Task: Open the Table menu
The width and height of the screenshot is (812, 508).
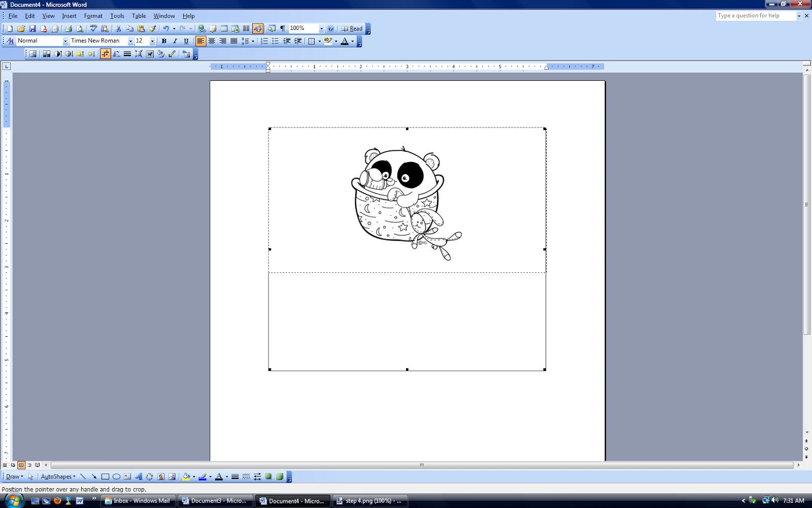Action: (139, 16)
